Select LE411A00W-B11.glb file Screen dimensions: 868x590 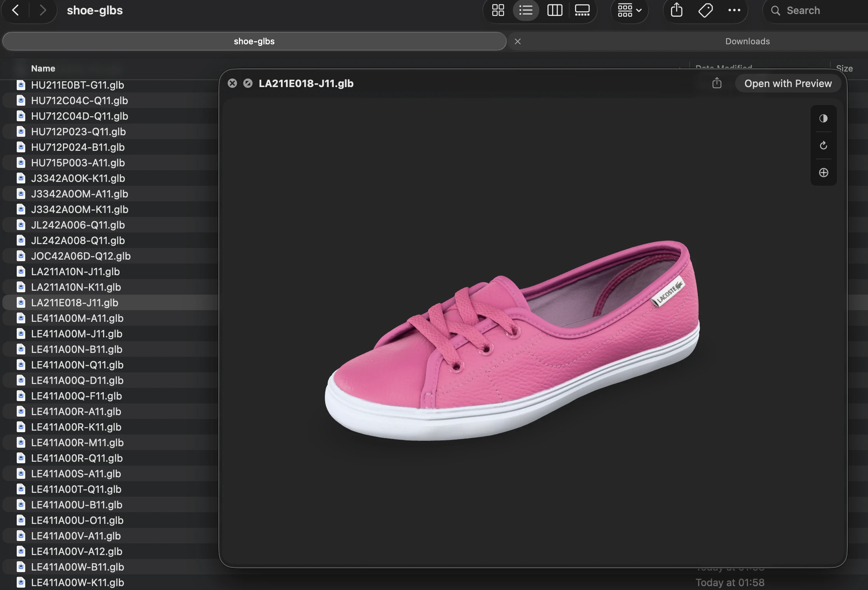click(x=77, y=567)
